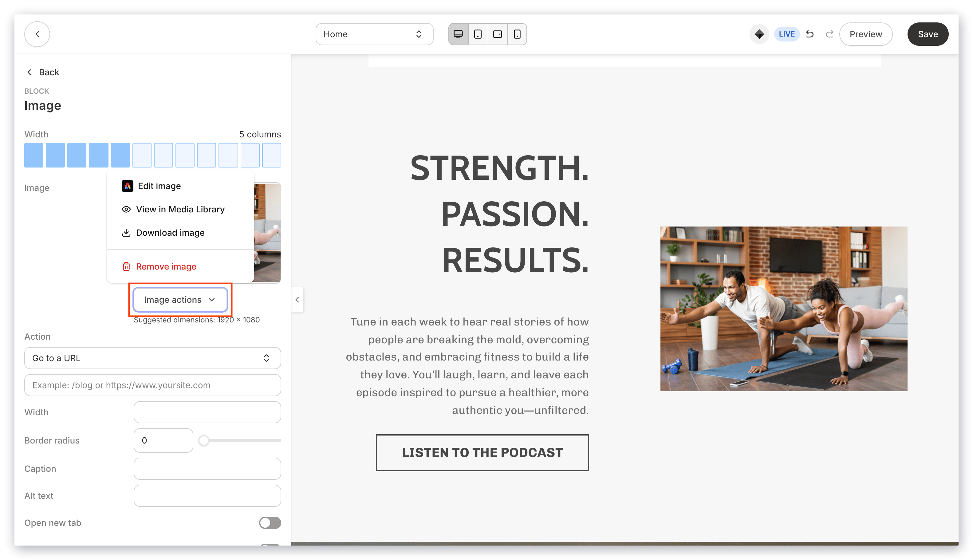Toggle the Image actions dropdown
The image size is (973, 560).
[180, 299]
